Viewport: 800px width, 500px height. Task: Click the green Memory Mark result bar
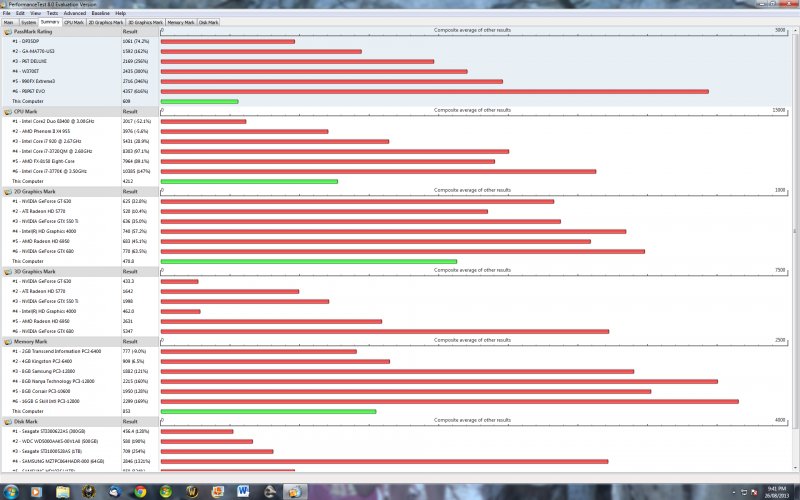click(x=268, y=412)
